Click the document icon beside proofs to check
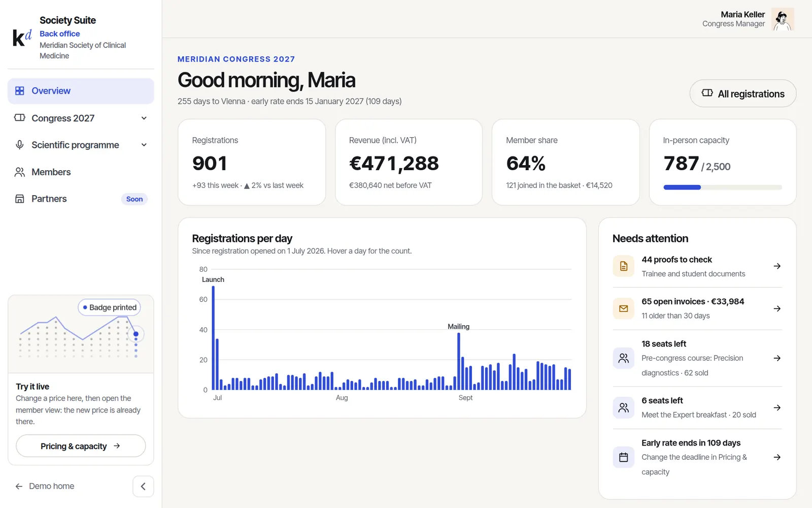This screenshot has width=812, height=508. click(x=624, y=266)
